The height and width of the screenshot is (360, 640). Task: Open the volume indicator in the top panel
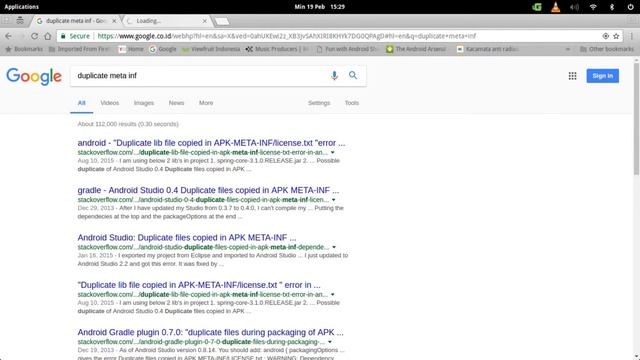point(574,7)
